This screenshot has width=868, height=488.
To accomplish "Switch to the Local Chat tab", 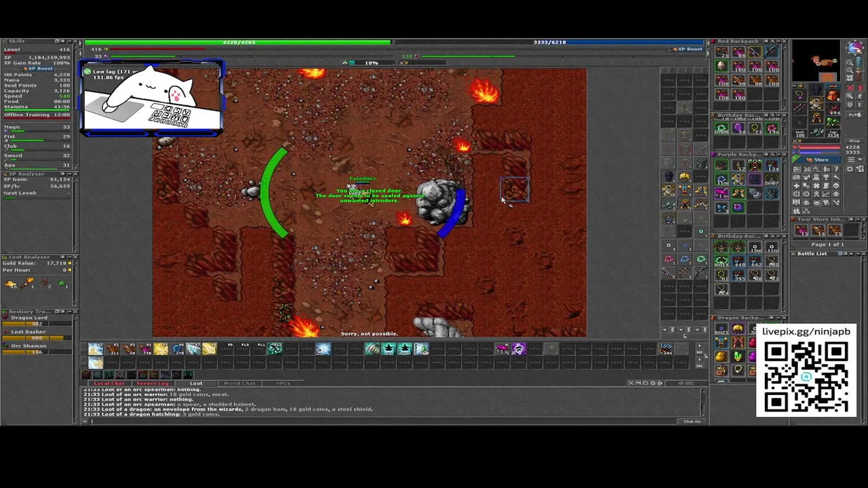I will tap(108, 384).
